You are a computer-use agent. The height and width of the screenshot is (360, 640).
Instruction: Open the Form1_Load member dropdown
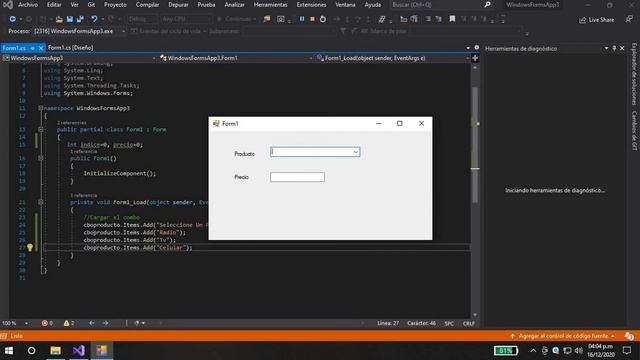[x=467, y=58]
